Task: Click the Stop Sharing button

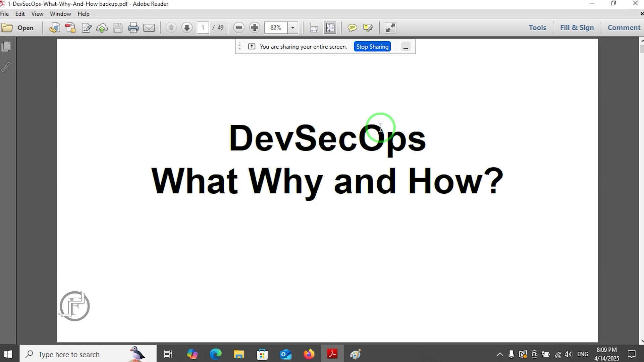Action: click(x=372, y=47)
